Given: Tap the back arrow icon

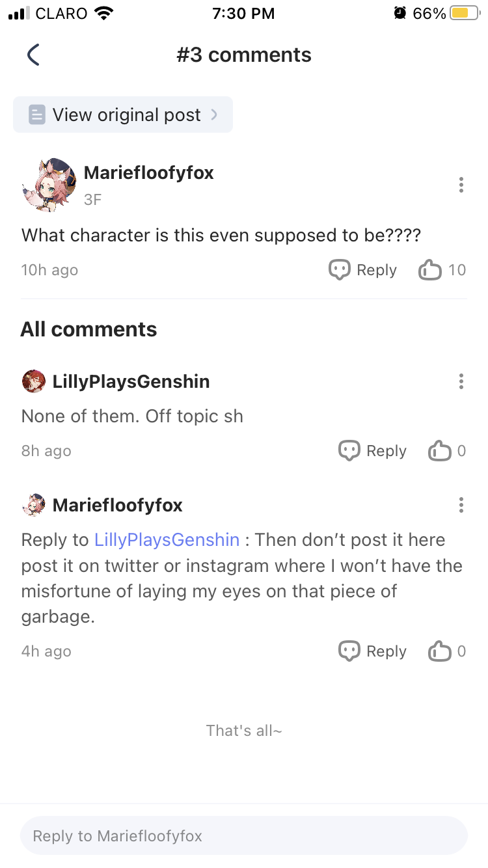Looking at the screenshot, I should pos(34,55).
